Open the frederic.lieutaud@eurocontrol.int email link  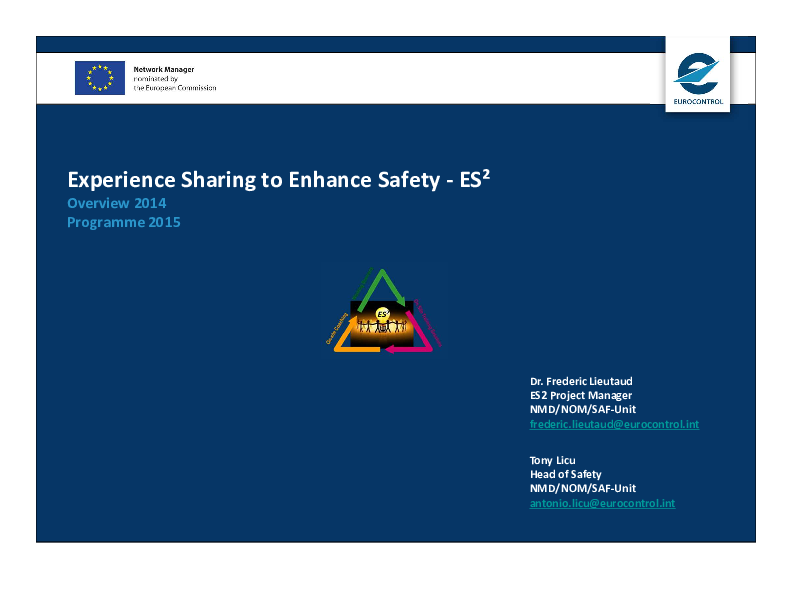tap(614, 424)
